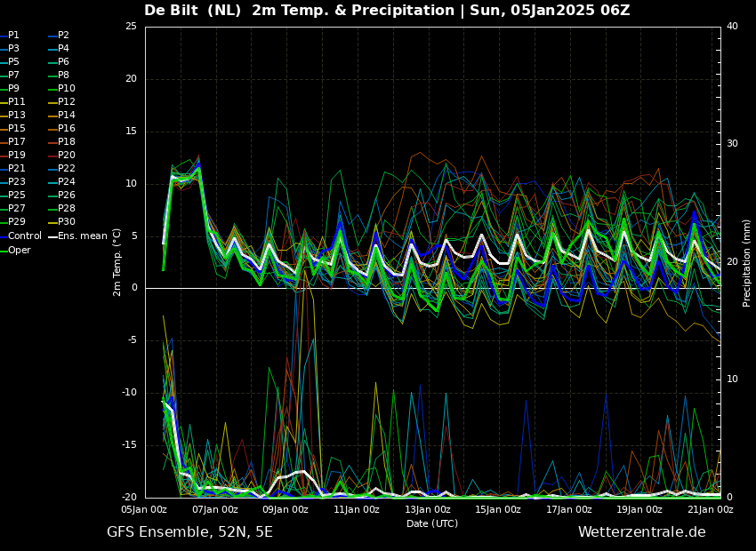
Task: Click the 40 precipitation axis value
Action: click(x=732, y=26)
